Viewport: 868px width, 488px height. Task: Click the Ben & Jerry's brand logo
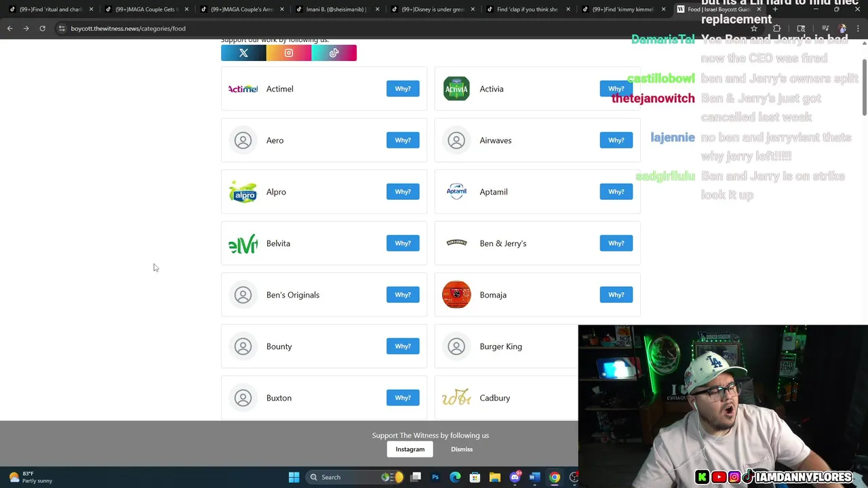tap(456, 243)
